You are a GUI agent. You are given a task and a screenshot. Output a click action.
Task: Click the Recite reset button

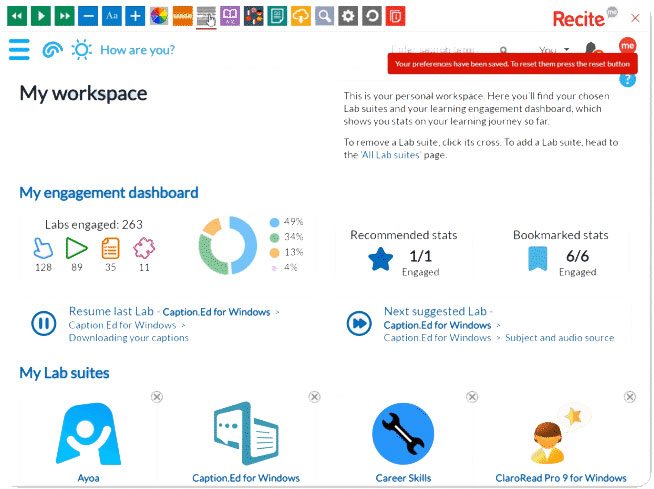click(x=372, y=16)
